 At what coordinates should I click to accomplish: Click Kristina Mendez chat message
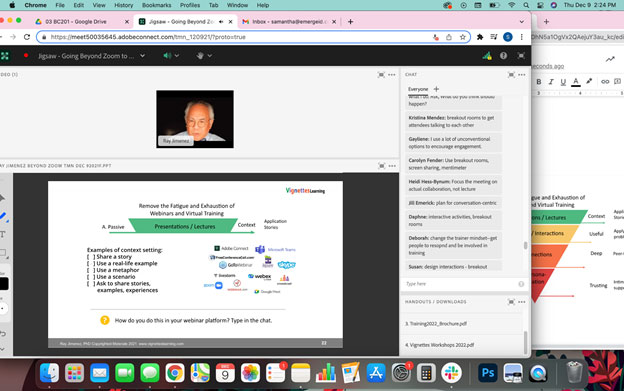[x=453, y=121]
